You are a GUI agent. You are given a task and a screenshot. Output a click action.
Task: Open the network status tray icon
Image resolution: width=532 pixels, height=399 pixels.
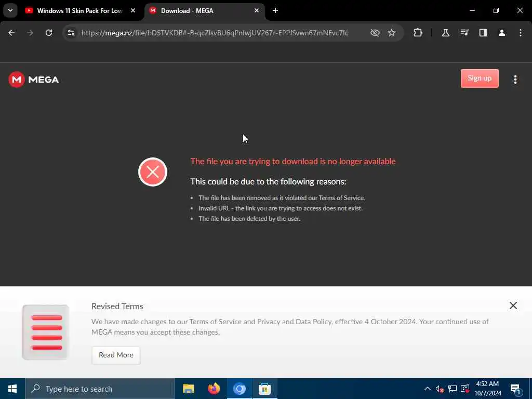tap(453, 389)
